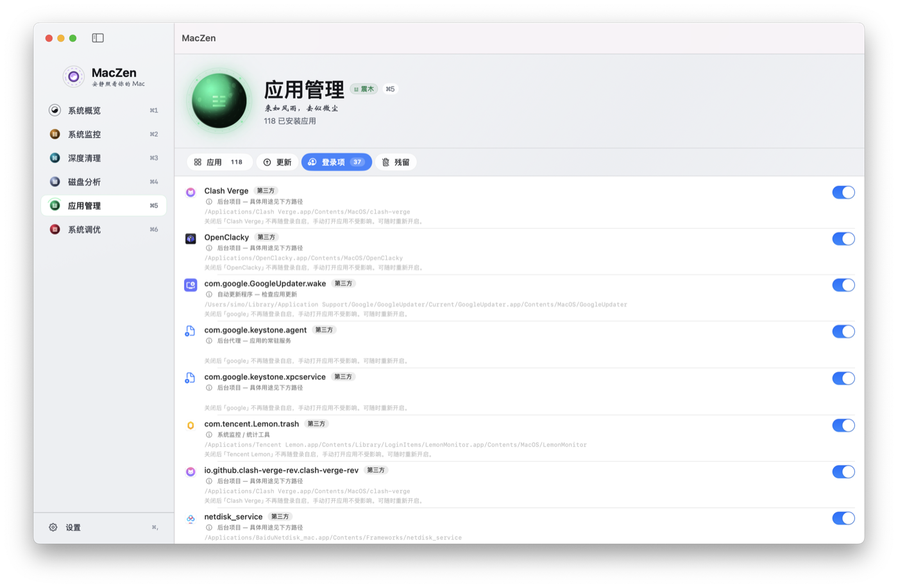Click 第三方 tag next to OpenClacky
The height and width of the screenshot is (588, 898).
click(266, 237)
